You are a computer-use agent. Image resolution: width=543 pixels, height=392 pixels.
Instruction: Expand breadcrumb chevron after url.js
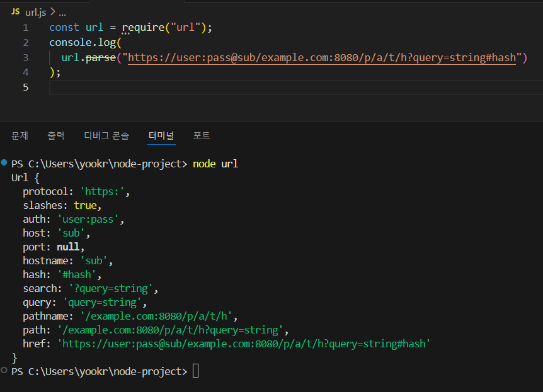click(x=53, y=12)
